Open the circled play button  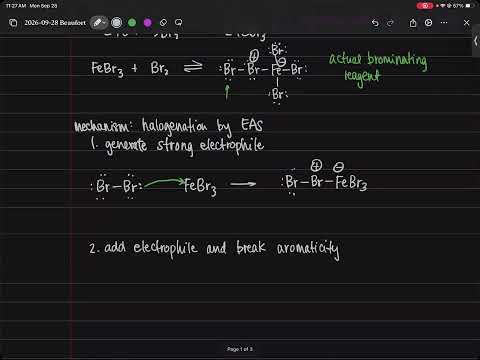click(x=428, y=23)
